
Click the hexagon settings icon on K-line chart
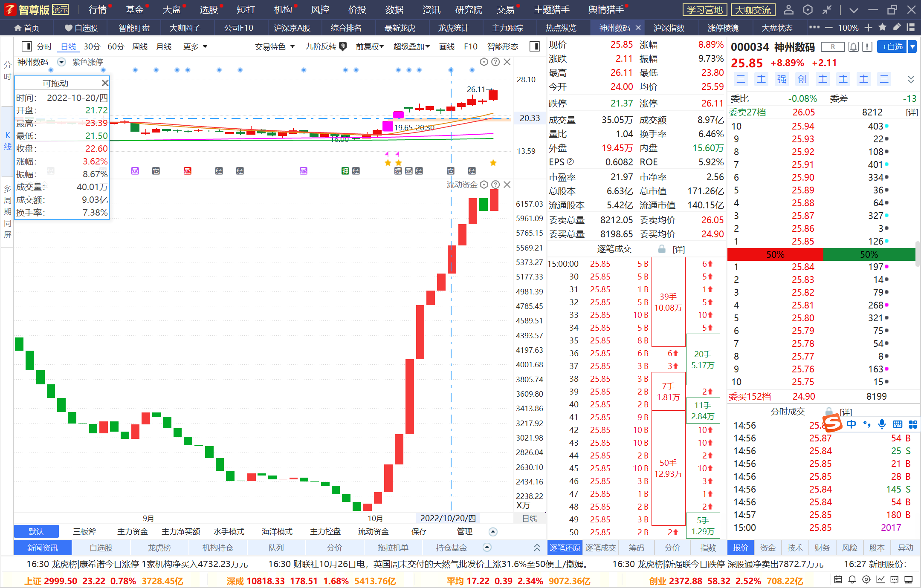point(484,62)
